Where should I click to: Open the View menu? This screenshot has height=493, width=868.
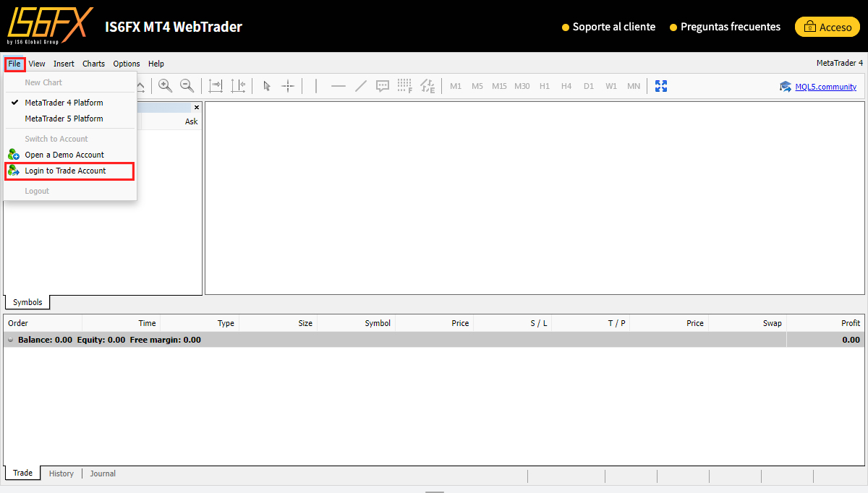[37, 64]
